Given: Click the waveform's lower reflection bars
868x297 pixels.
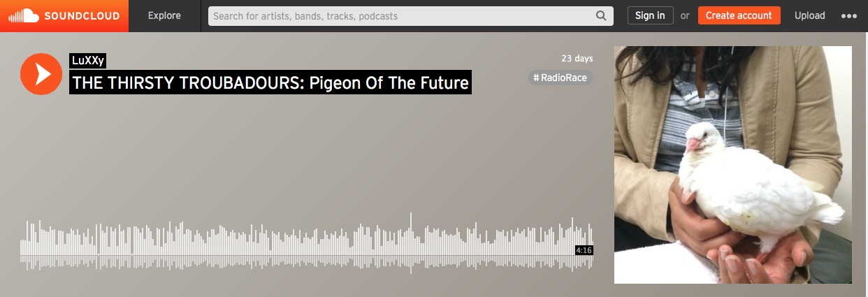Looking at the screenshot, I should 307,263.
